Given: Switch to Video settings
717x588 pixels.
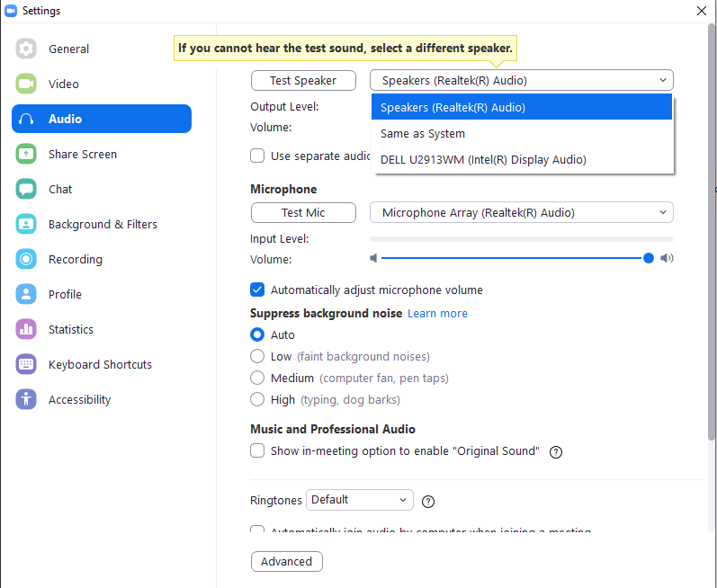Looking at the screenshot, I should (x=102, y=84).
